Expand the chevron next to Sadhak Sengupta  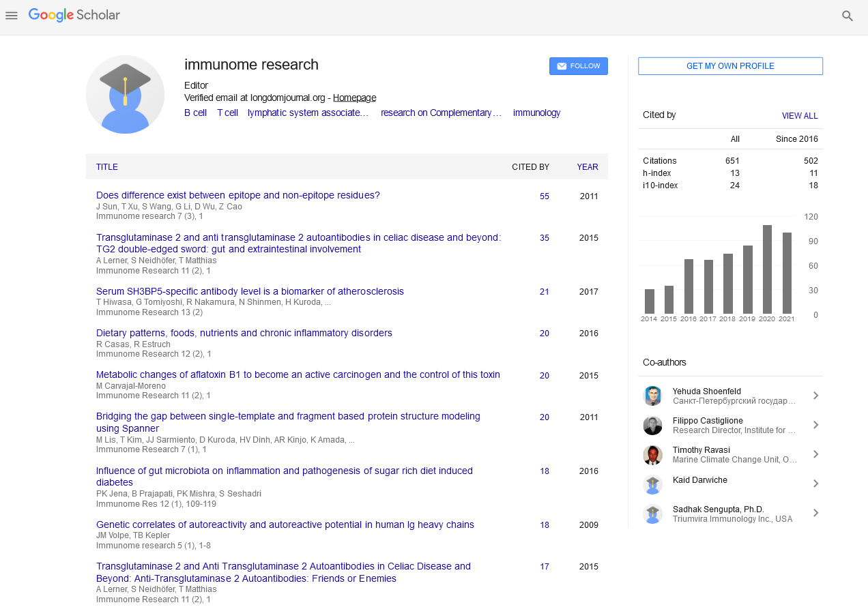click(x=815, y=513)
